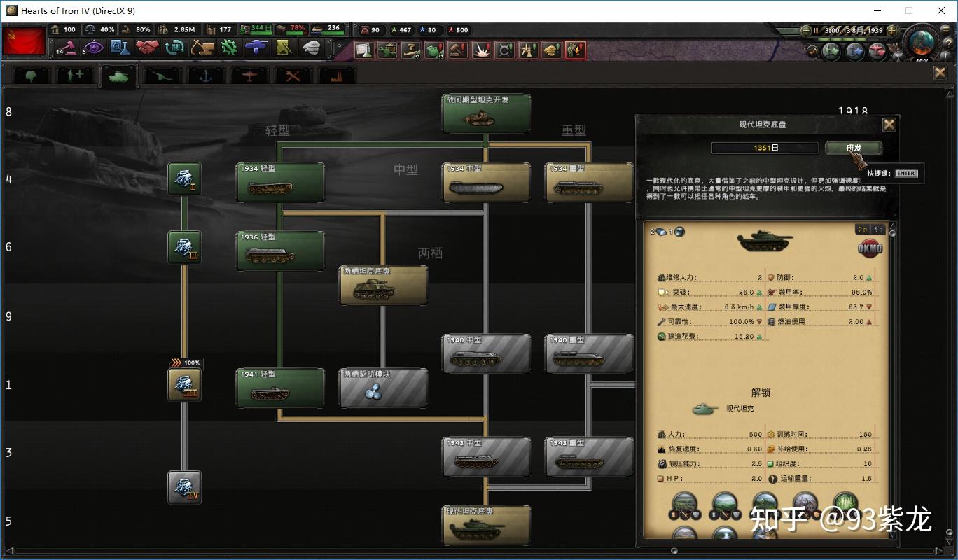Decrease game speed with the minus button

coord(805,30)
